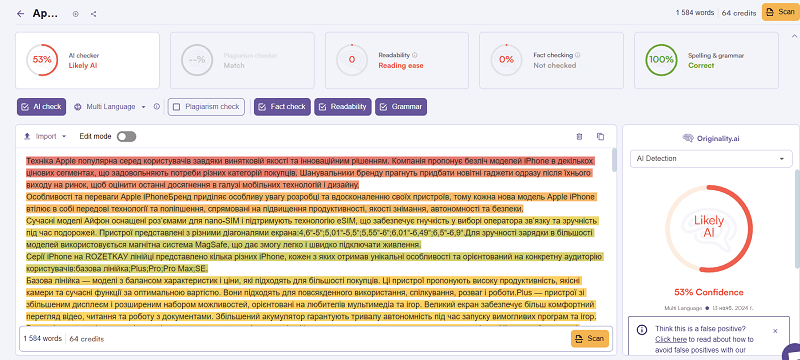Viewport: 800px width, 360px height.
Task: Select the Fact checking card
Action: click(x=551, y=61)
